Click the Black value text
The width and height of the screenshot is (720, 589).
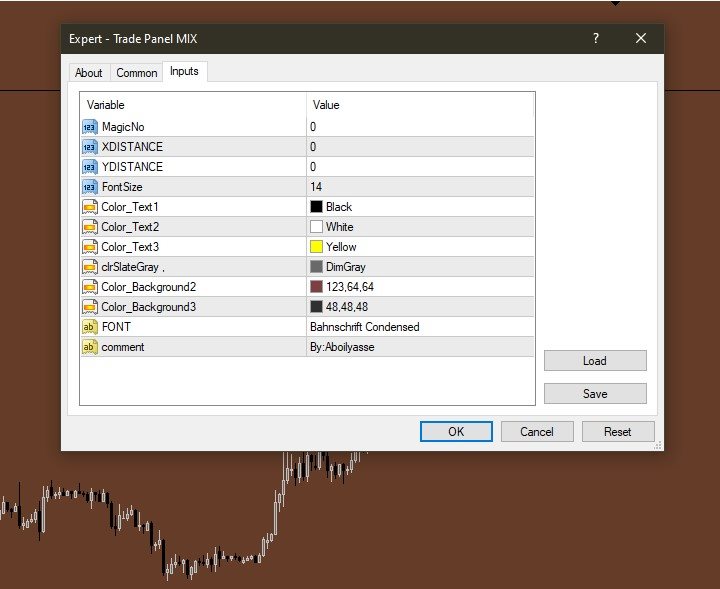[x=339, y=207]
